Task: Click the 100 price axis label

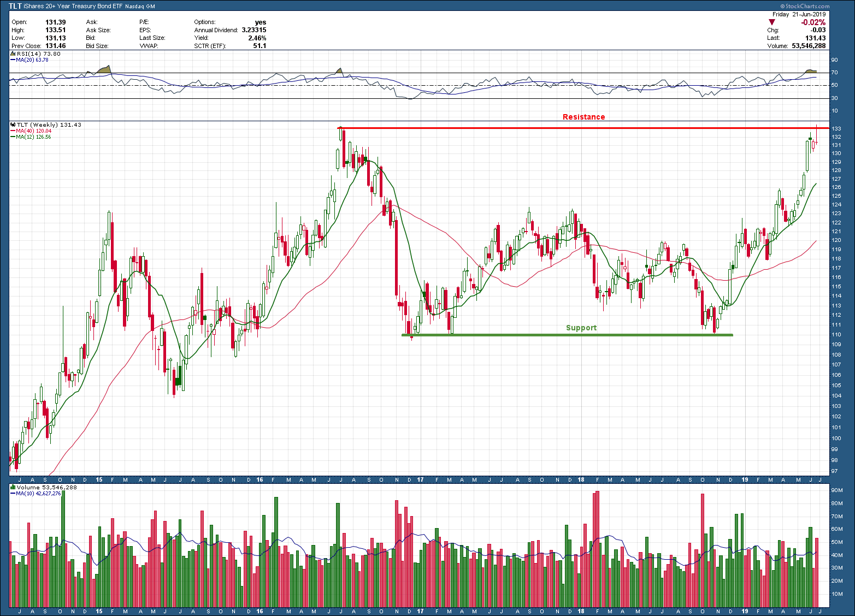Action: tap(836, 439)
